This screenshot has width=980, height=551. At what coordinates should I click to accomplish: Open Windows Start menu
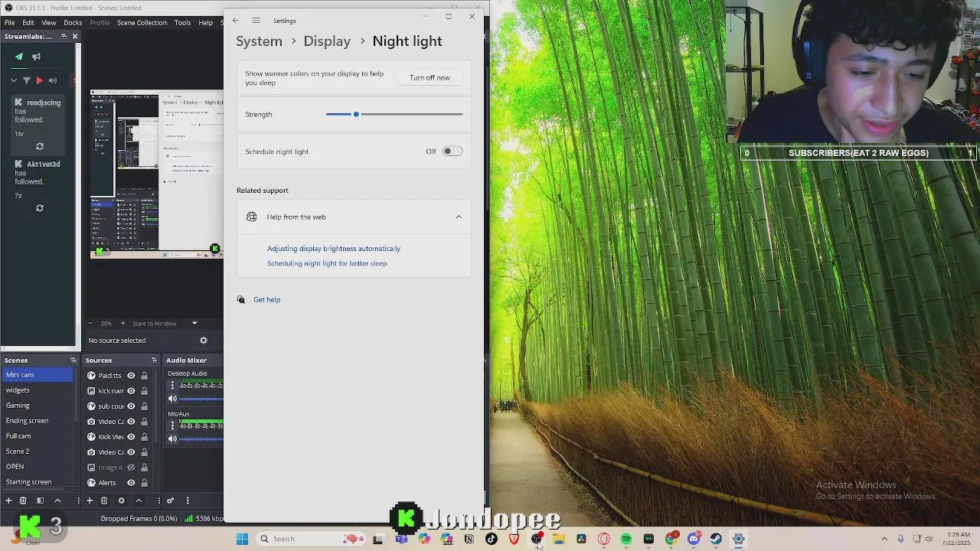pos(242,539)
